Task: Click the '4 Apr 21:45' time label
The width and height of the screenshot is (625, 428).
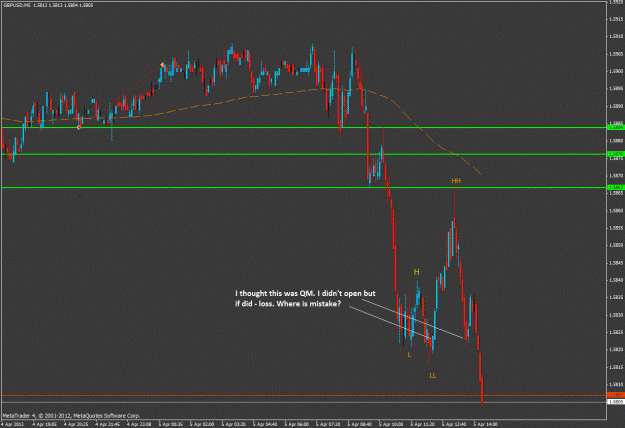Action: tap(108, 424)
